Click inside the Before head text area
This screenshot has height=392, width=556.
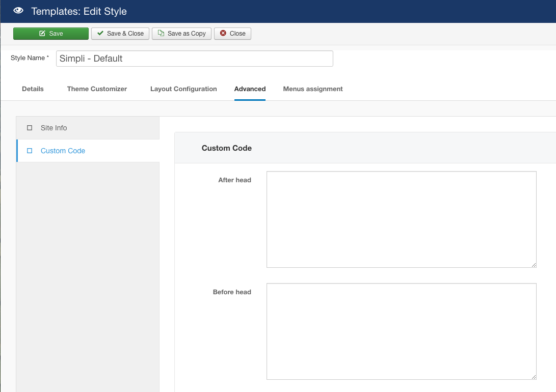[x=401, y=331]
